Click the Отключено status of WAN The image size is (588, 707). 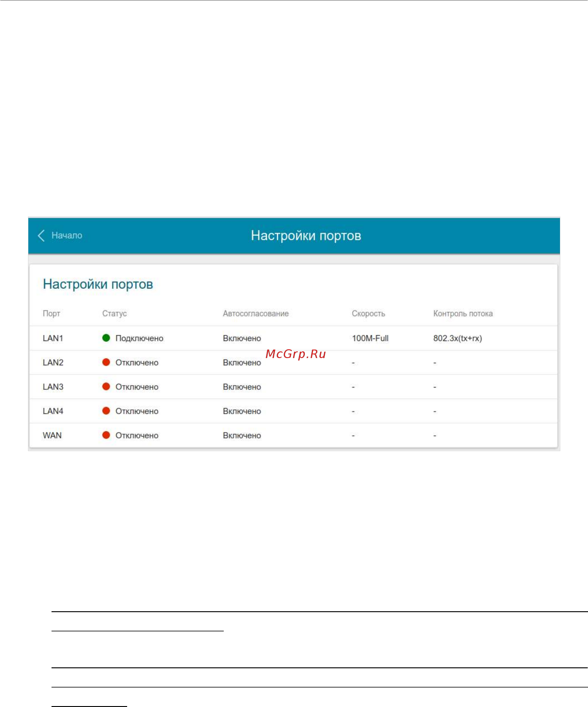tap(137, 435)
